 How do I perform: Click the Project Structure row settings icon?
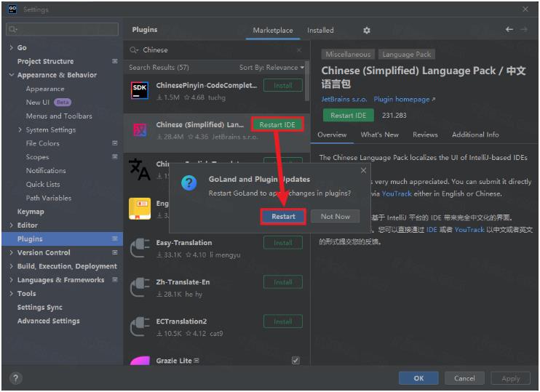pyautogui.click(x=115, y=61)
